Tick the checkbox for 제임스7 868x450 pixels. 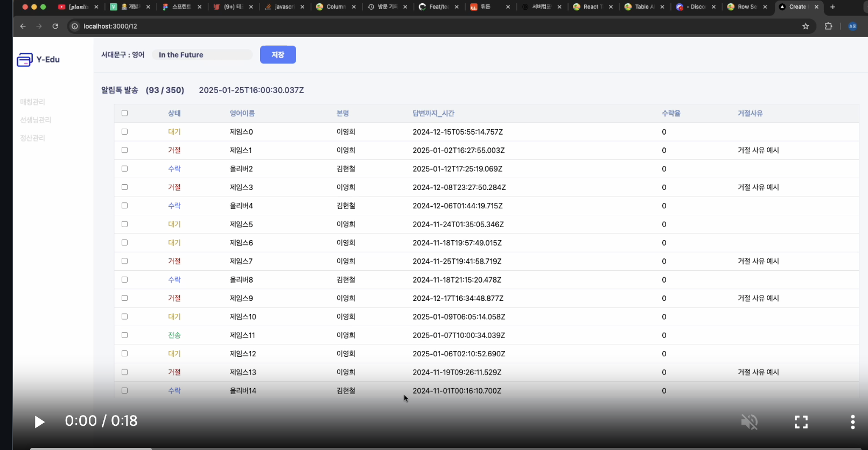(124, 261)
